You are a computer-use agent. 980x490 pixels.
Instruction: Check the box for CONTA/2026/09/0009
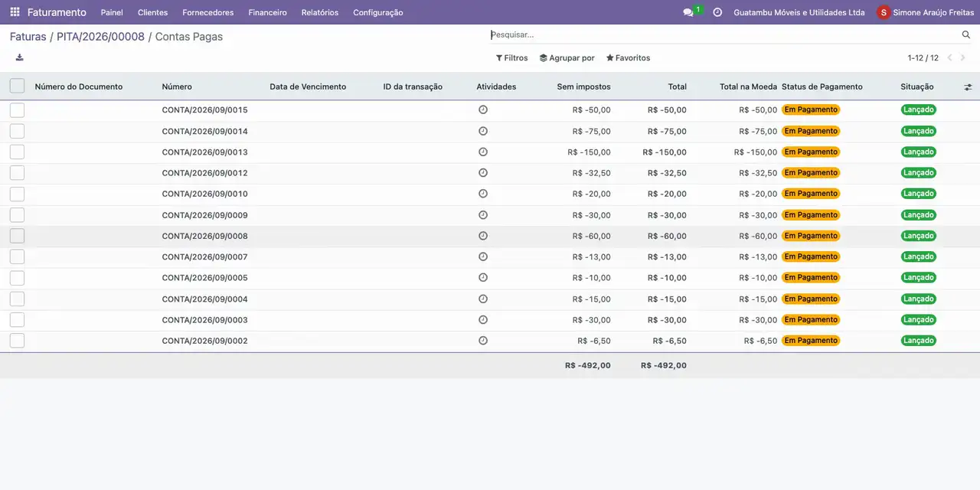tap(17, 215)
